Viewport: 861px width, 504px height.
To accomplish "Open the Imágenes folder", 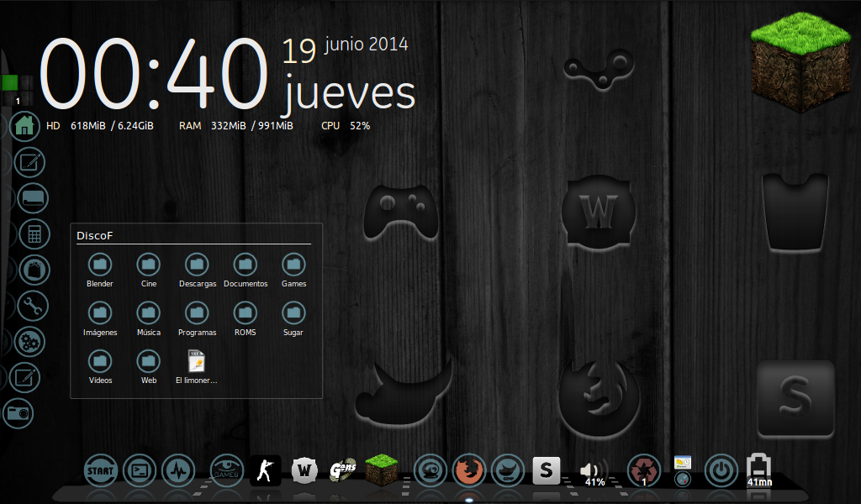I will click(100, 319).
